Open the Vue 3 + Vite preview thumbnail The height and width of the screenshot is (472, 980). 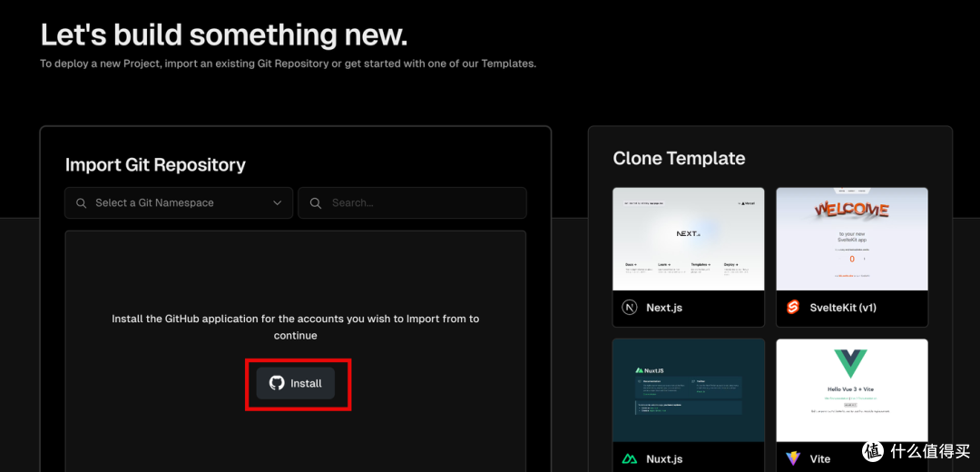pos(852,390)
